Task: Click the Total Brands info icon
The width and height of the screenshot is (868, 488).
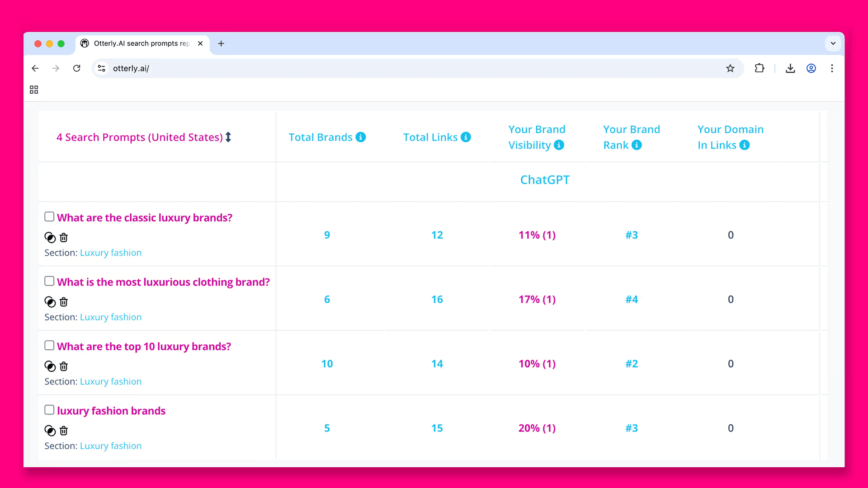Action: pos(360,137)
